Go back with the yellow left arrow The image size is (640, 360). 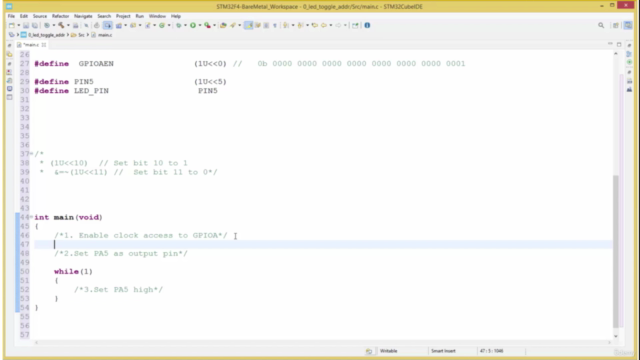[324, 25]
